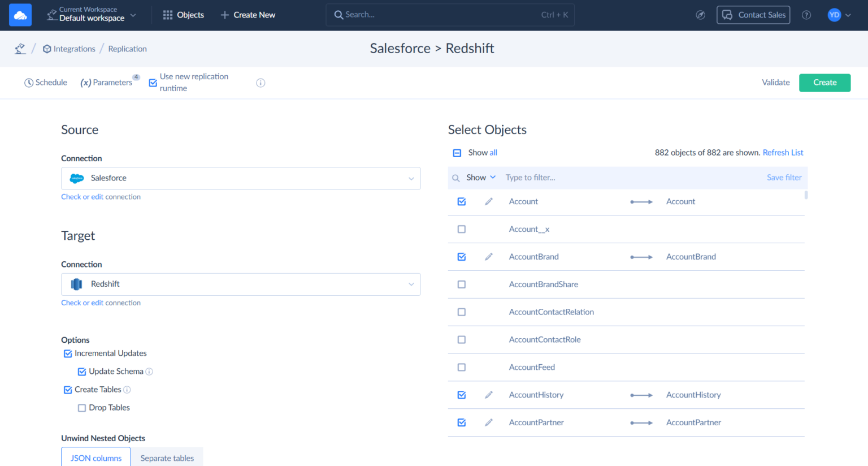
Task: Edit the AccountHistory object via pencil icon
Action: pyautogui.click(x=489, y=395)
